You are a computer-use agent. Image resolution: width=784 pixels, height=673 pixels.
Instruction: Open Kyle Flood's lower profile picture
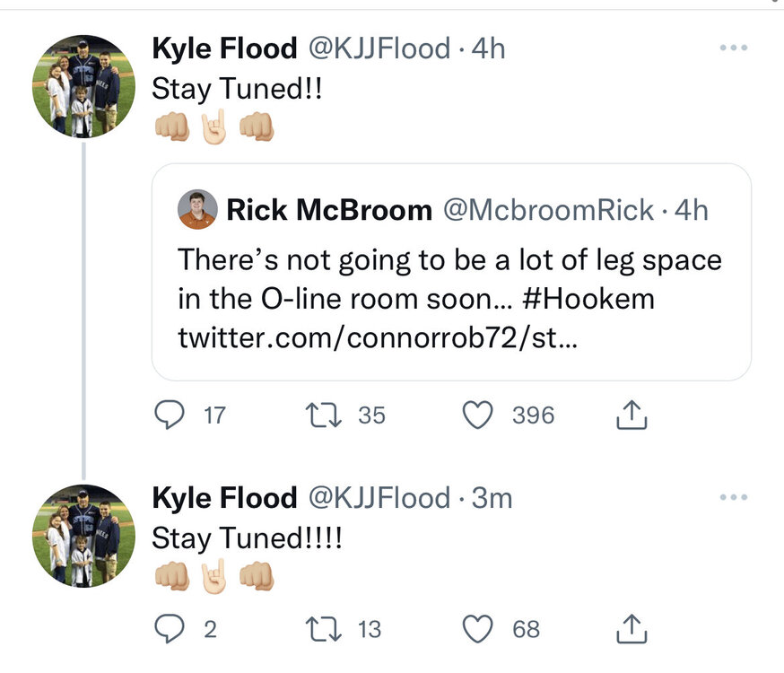83,536
